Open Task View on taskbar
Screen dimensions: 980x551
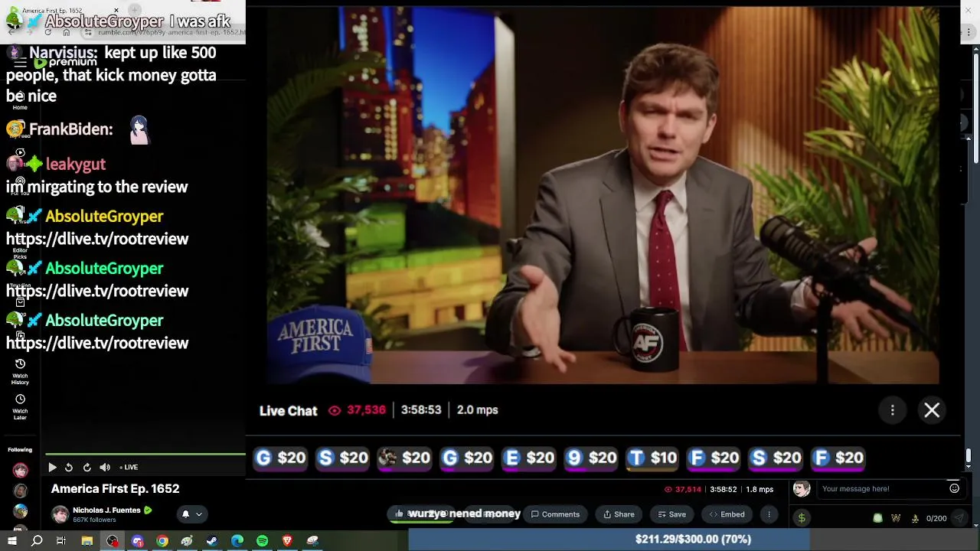coord(61,541)
